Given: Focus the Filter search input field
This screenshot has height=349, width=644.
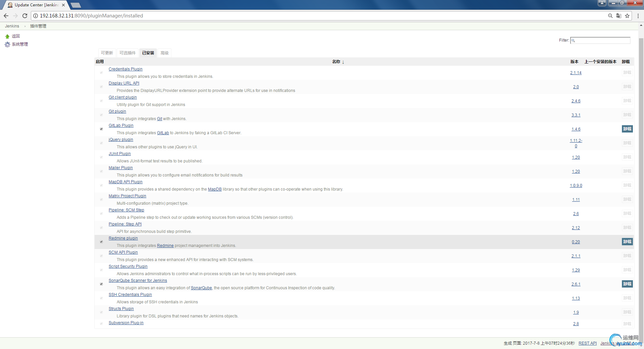Looking at the screenshot, I should (600, 40).
